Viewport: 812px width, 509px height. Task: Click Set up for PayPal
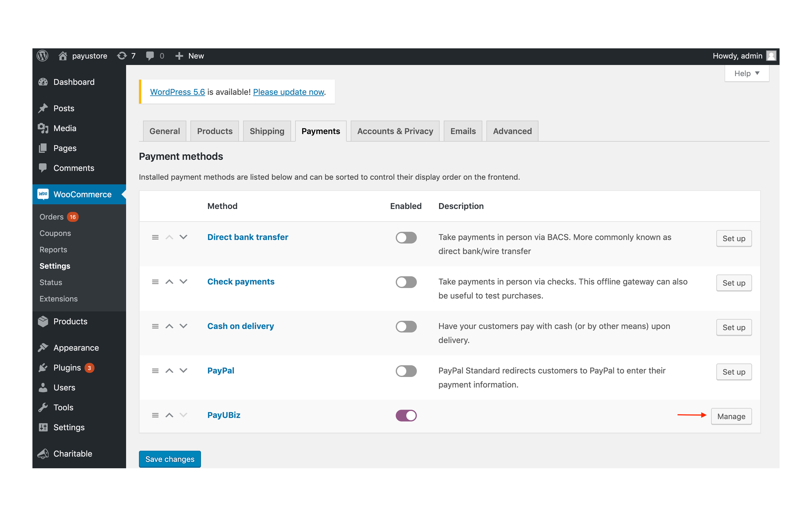coord(734,372)
